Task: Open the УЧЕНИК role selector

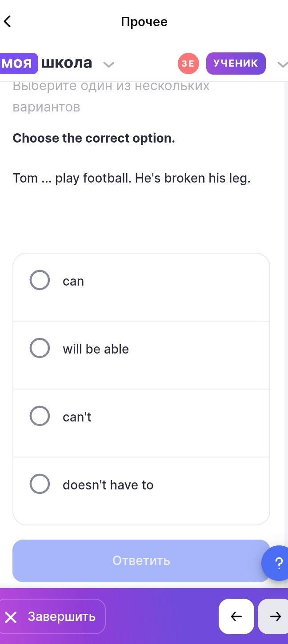Action: [236, 64]
